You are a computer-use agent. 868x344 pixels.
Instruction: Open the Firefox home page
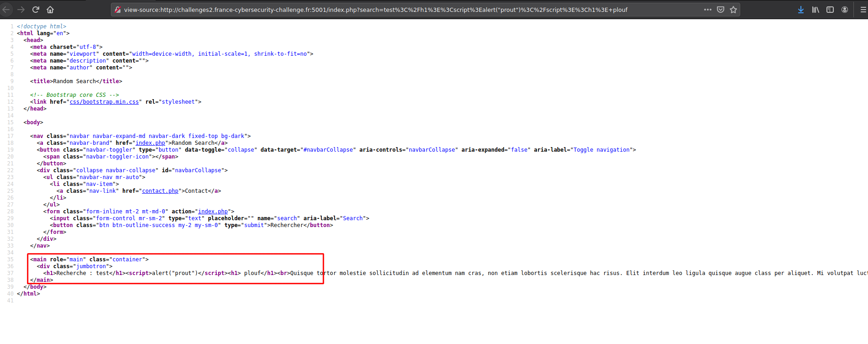click(x=50, y=10)
